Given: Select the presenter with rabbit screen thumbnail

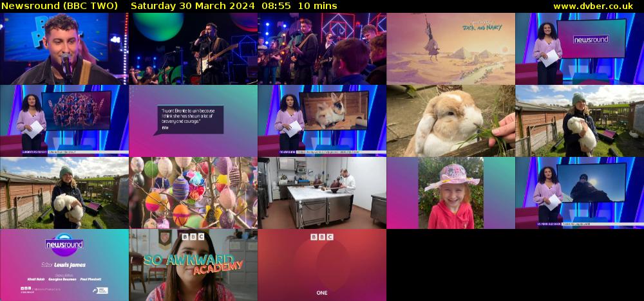Looking at the screenshot, I should pos(322,121).
